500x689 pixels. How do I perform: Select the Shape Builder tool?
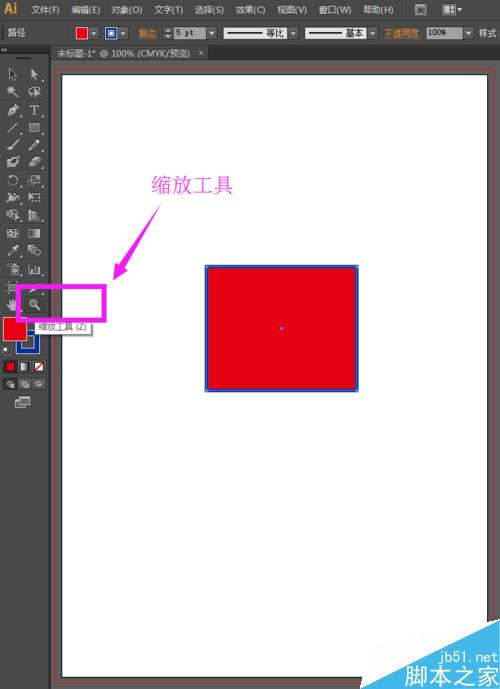point(13,215)
